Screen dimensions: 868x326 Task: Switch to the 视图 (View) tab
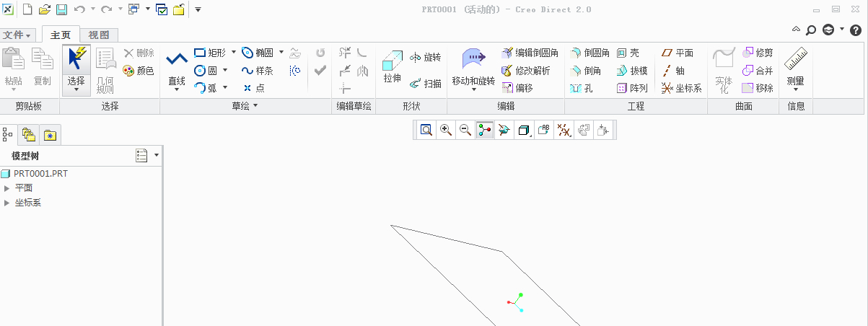click(x=99, y=35)
